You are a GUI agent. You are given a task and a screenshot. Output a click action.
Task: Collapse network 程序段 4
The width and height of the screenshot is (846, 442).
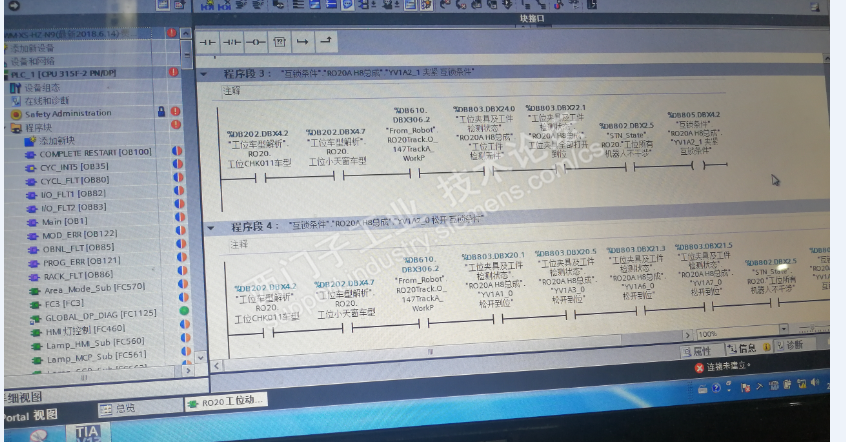point(210,228)
